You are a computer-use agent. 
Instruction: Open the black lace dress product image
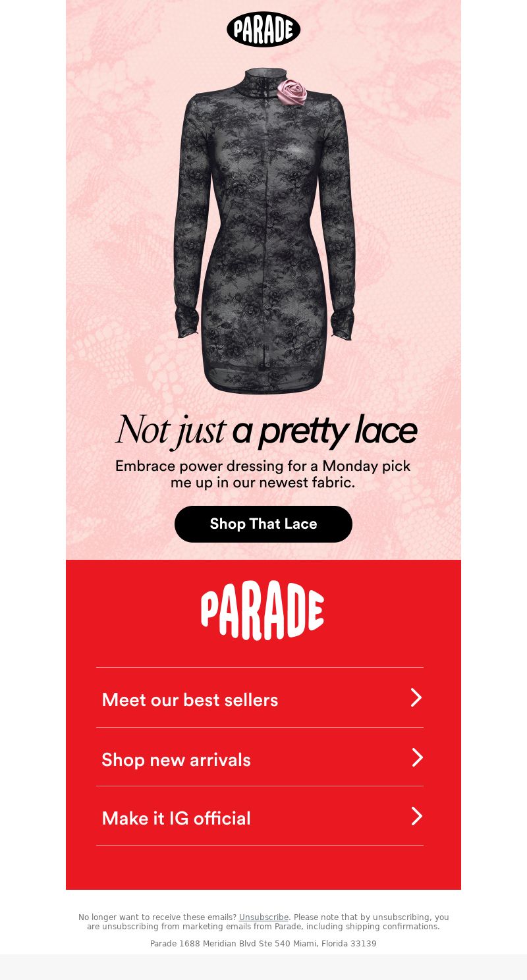264,231
